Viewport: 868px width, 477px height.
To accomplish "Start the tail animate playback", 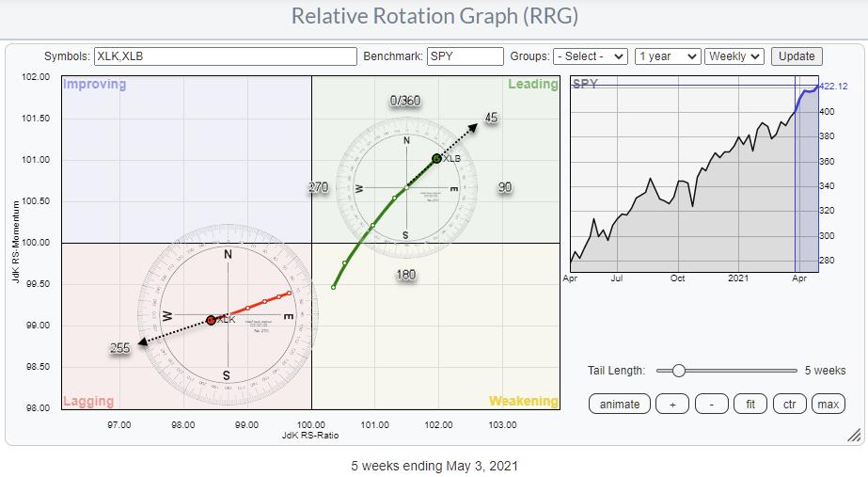I will click(x=619, y=404).
